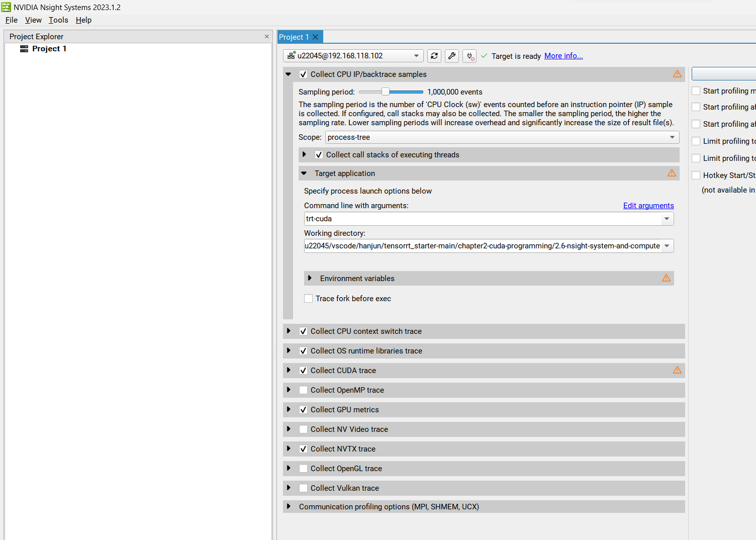
Task: Click the green target ready checkmark
Action: tap(484, 56)
